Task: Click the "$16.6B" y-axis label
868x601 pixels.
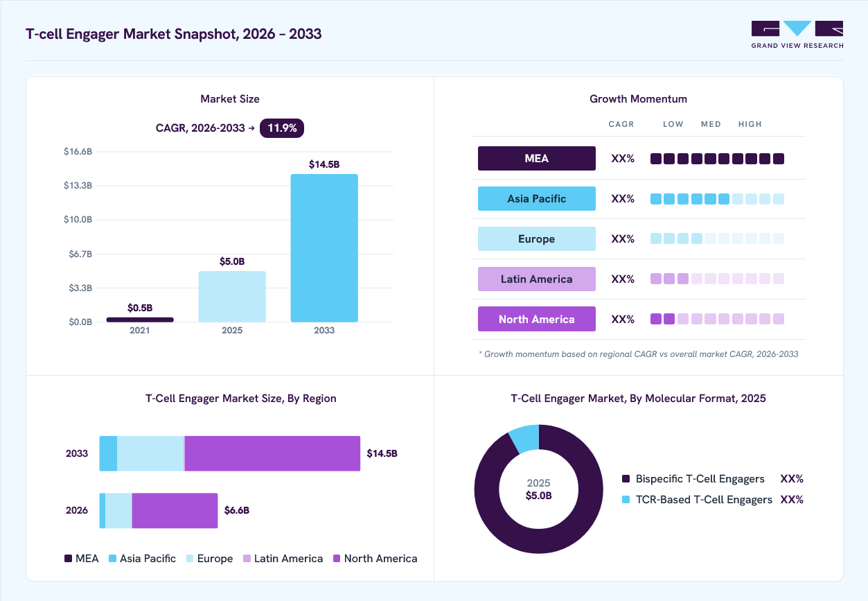Action: click(78, 151)
